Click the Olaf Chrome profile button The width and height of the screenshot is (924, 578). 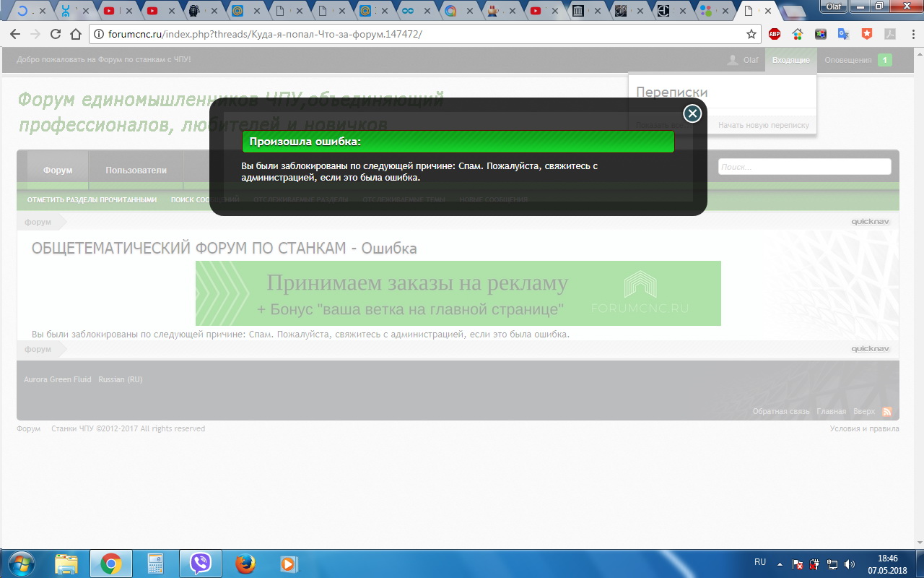pyautogui.click(x=833, y=6)
